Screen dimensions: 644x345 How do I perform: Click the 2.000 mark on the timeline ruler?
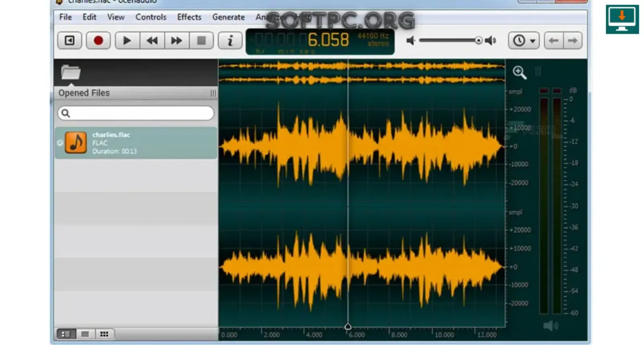(x=272, y=335)
